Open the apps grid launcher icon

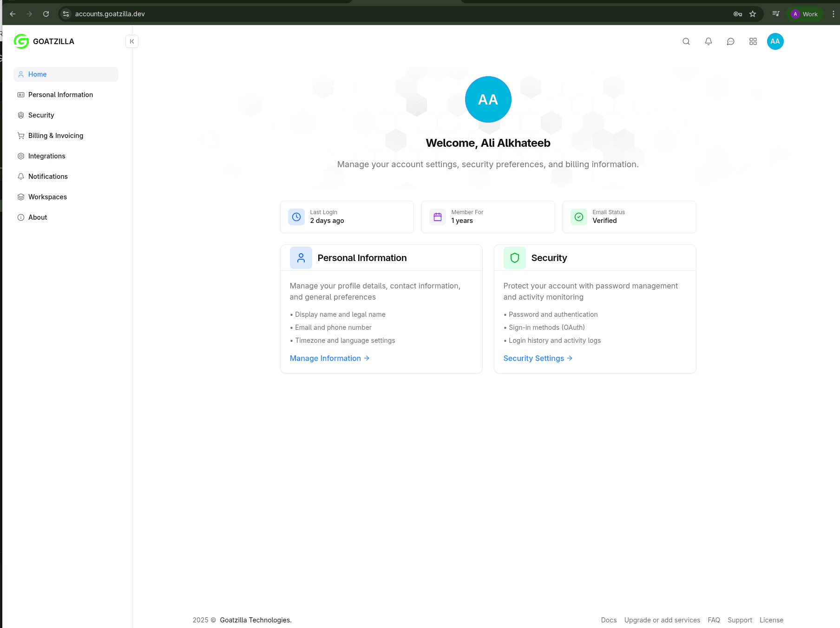[753, 41]
